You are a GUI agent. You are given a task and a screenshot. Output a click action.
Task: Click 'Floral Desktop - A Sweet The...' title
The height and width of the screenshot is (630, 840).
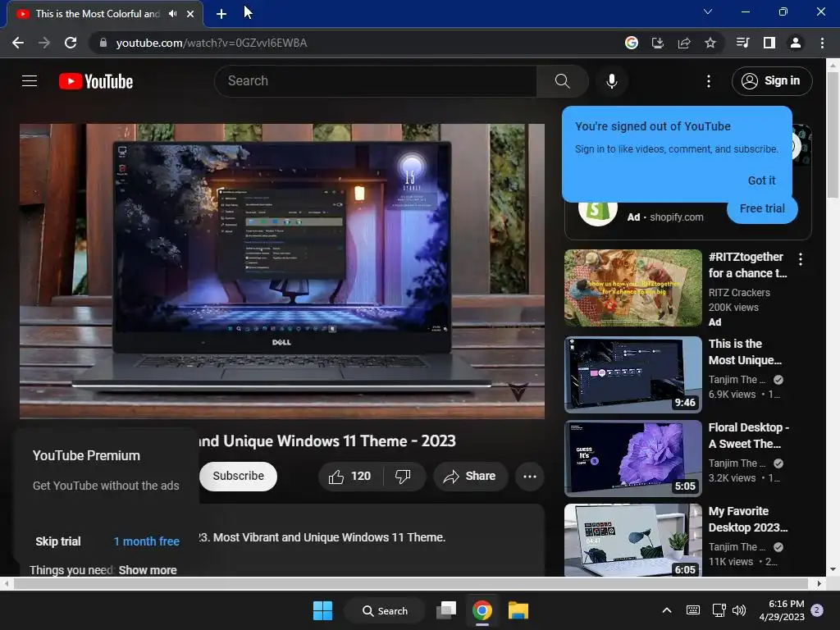click(x=748, y=436)
